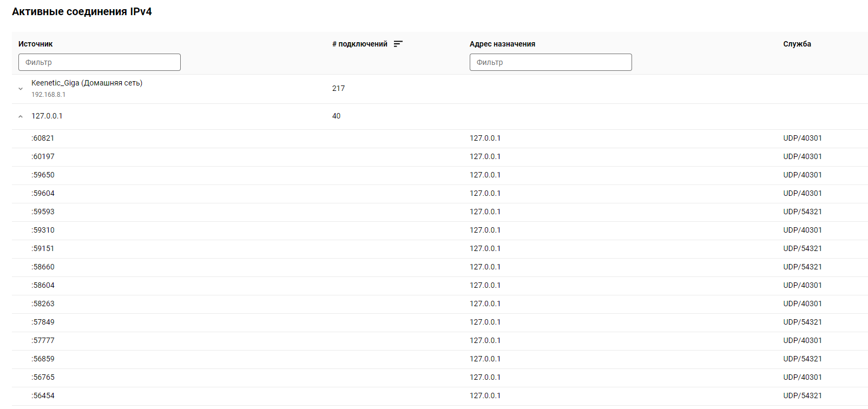Click destination 127.0.0.1 in :59593 row
The height and width of the screenshot is (409, 868).
(485, 212)
